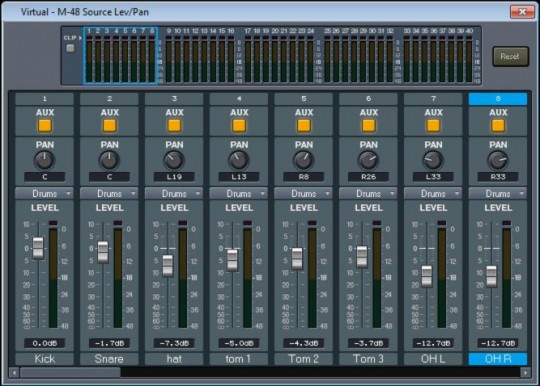Select channel 1 header

pos(44,99)
